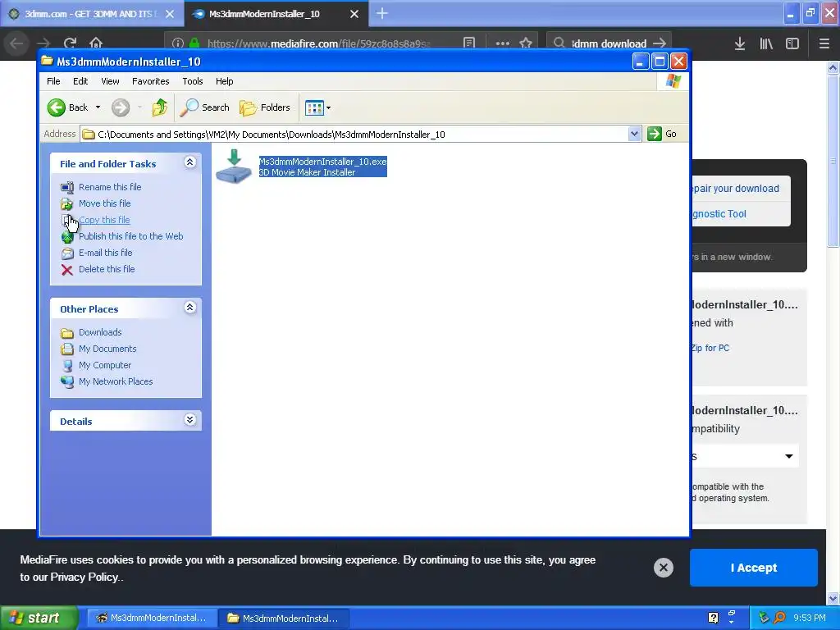Click Move this file

pos(104,203)
